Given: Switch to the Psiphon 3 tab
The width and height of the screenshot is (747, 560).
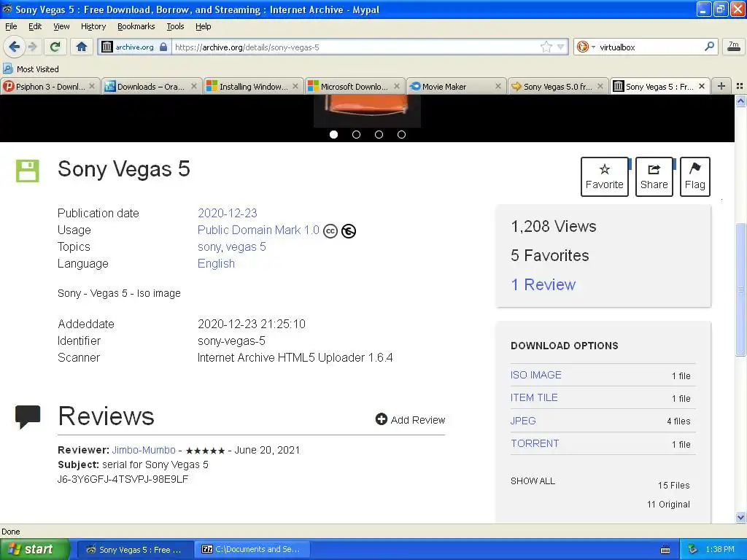Looking at the screenshot, I should (50, 86).
